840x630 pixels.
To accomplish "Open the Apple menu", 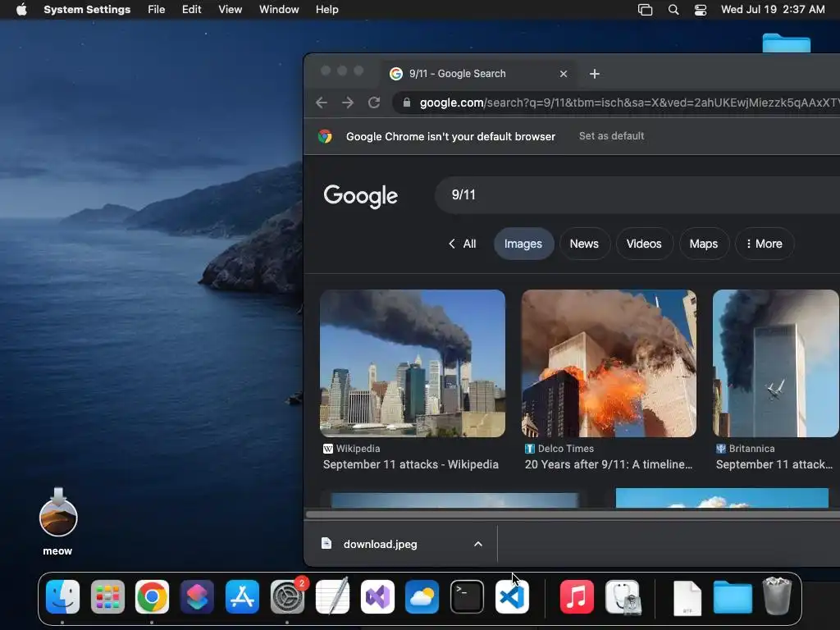I will [x=21, y=10].
